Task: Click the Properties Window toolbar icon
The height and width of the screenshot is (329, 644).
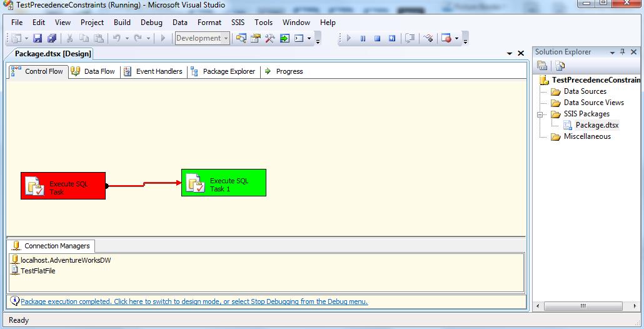Action: 256,38
